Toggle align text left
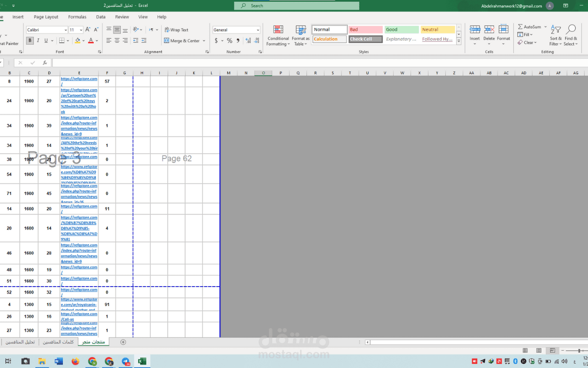The image size is (588, 368). coord(109,40)
